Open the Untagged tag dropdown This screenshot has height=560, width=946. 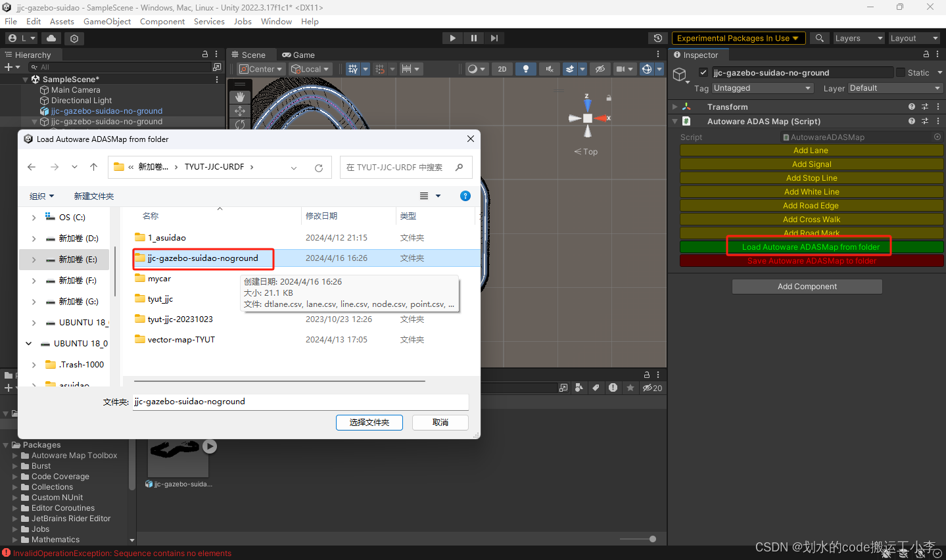[x=763, y=87]
